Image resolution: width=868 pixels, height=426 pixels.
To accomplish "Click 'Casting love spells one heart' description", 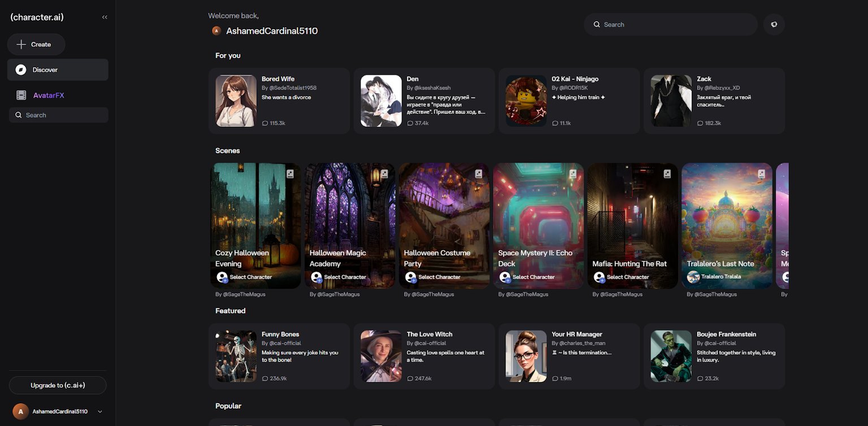I will pyautogui.click(x=446, y=356).
